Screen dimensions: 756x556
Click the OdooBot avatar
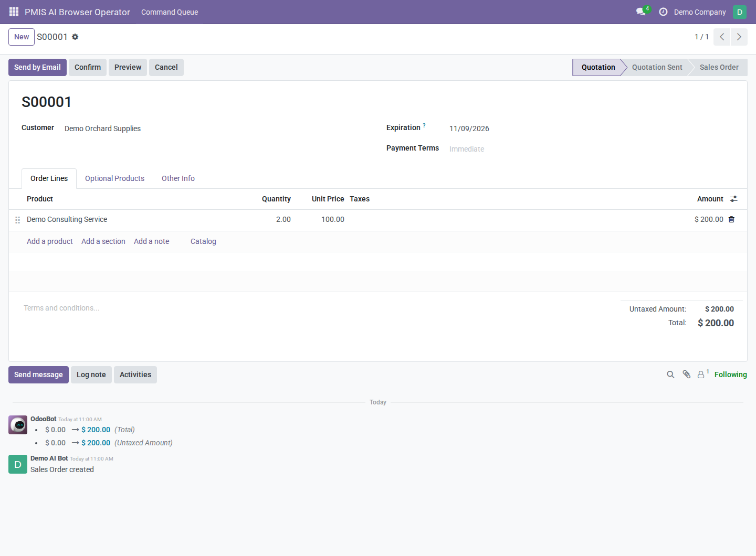click(18, 425)
